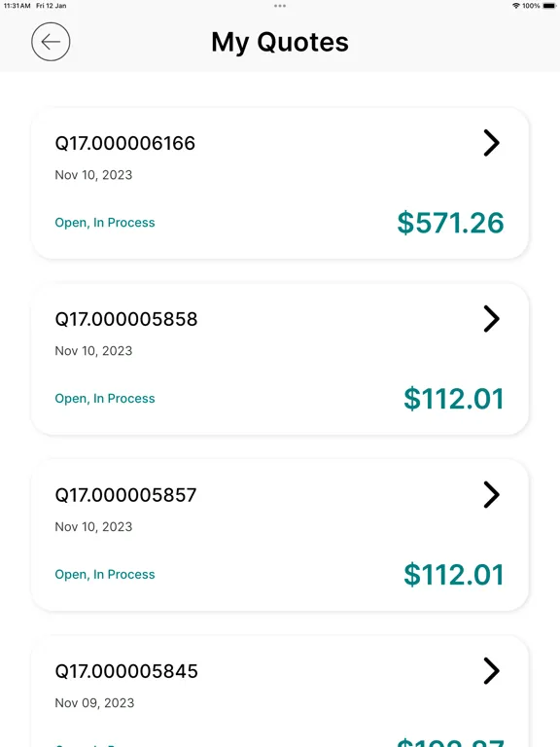
Task: Select quote number Q17.000005857
Action: (x=125, y=495)
